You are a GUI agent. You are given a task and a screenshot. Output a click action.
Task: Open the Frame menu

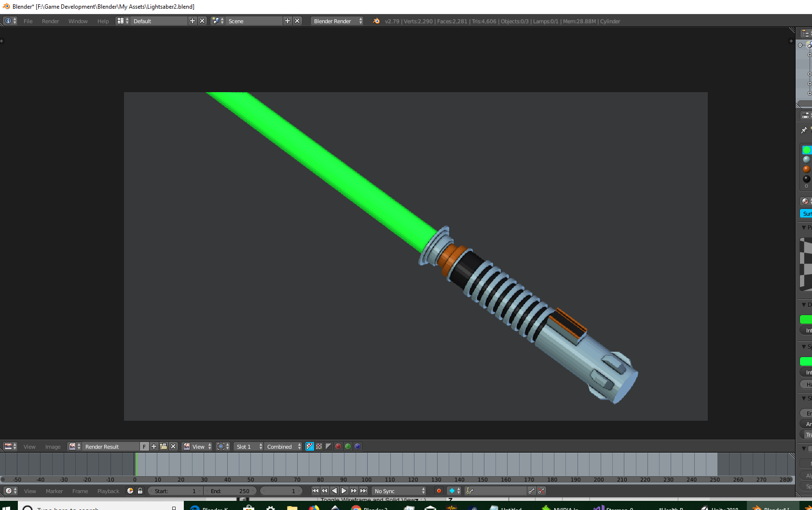tap(80, 491)
